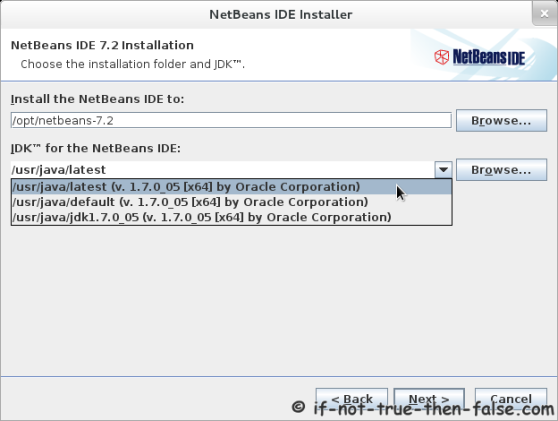Select /usr/java/jdk1.7.0_05 JDK option
558x421 pixels.
pos(232,217)
